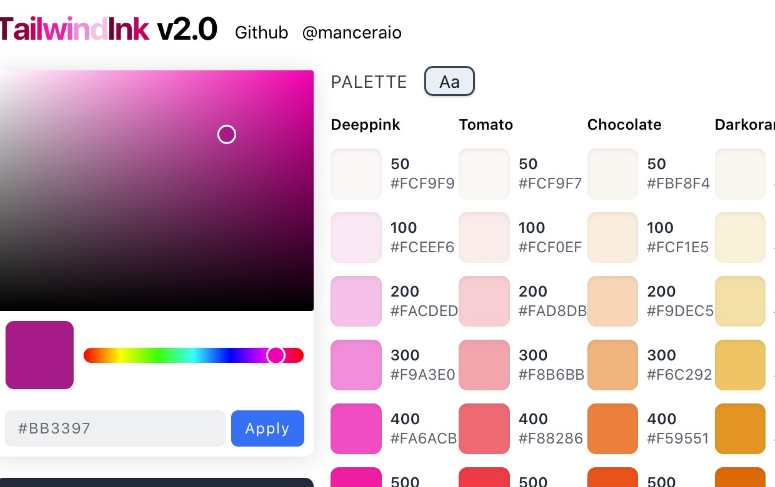The width and height of the screenshot is (775, 487).
Task: Select the Tomato 100 swatch
Action: [484, 237]
